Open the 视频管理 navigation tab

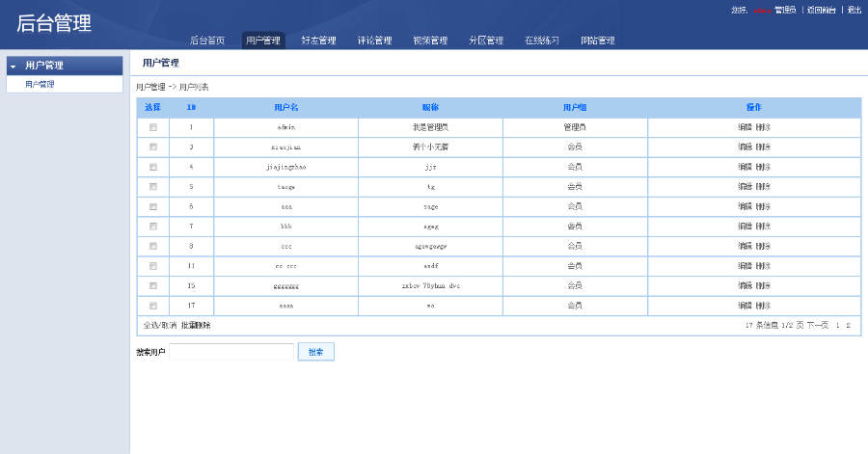pyautogui.click(x=430, y=40)
